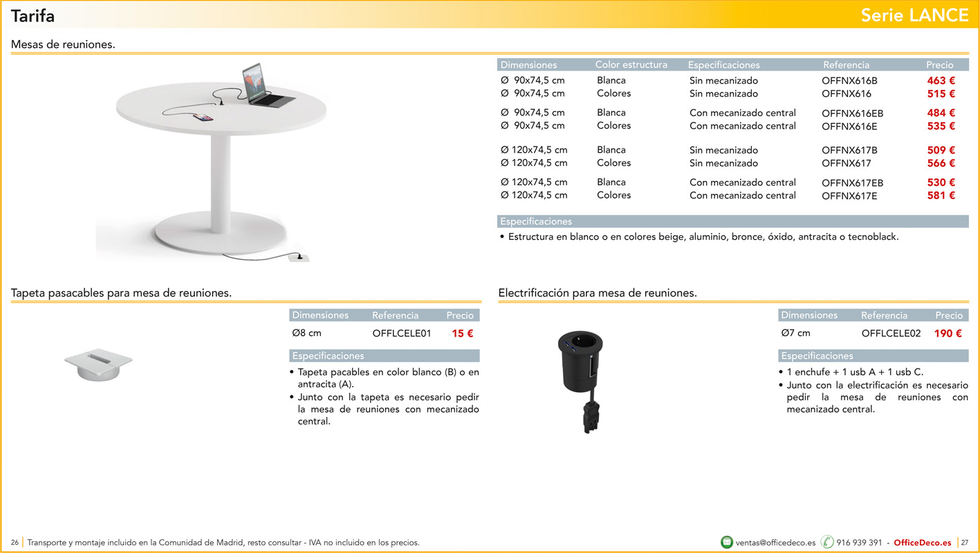Click the Tarifa header title
This screenshot has width=980, height=553.
(x=33, y=15)
